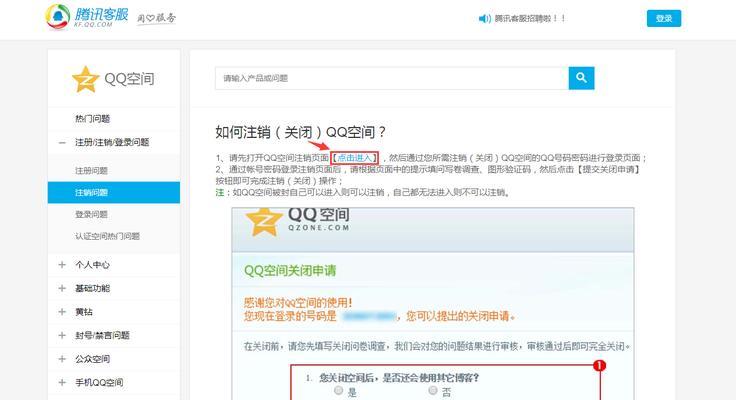The width and height of the screenshot is (736, 400).
Task: Open 认证空间热门问题 in the sidebar
Action: pos(107,236)
